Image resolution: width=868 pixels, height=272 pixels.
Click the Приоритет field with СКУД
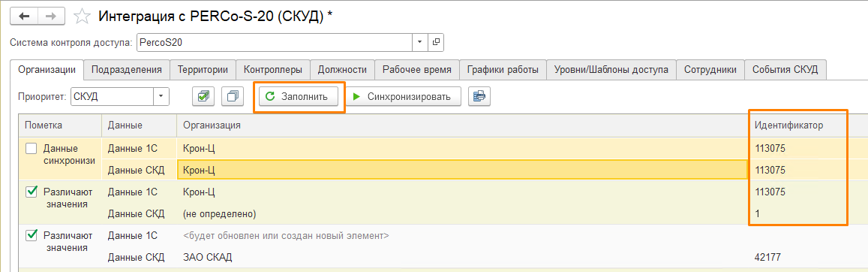112,96
